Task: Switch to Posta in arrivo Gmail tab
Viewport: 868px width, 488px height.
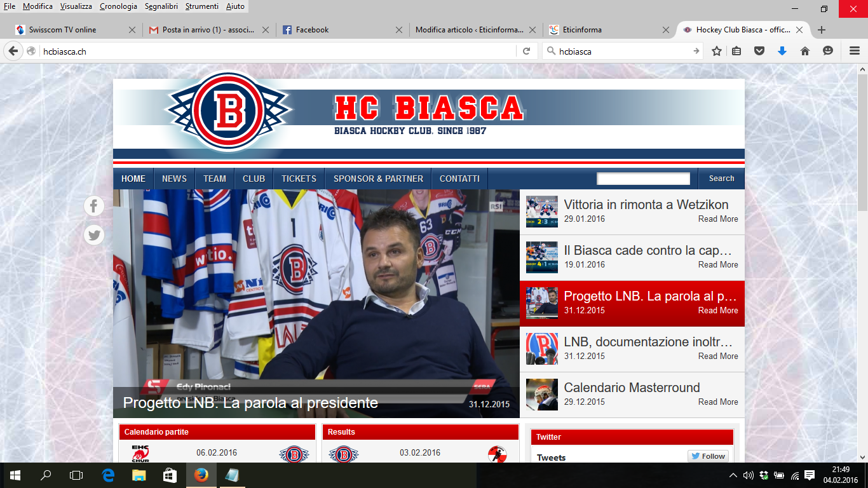Action: pos(208,30)
